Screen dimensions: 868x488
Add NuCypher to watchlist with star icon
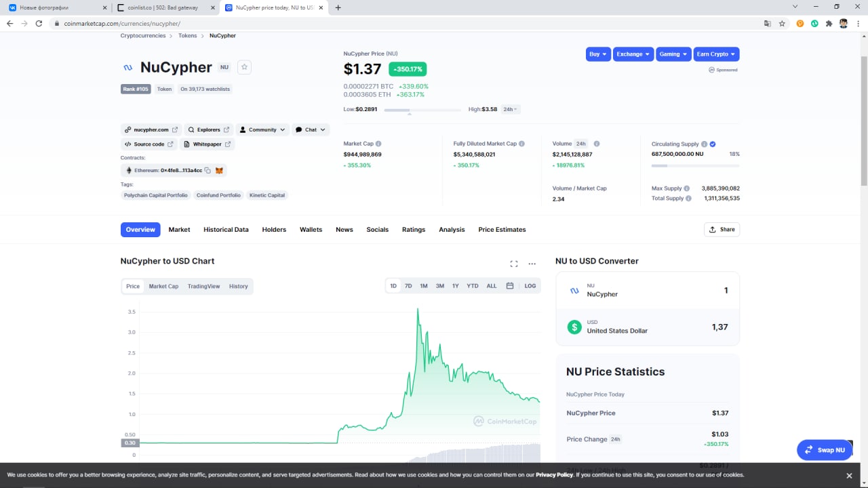(x=245, y=67)
